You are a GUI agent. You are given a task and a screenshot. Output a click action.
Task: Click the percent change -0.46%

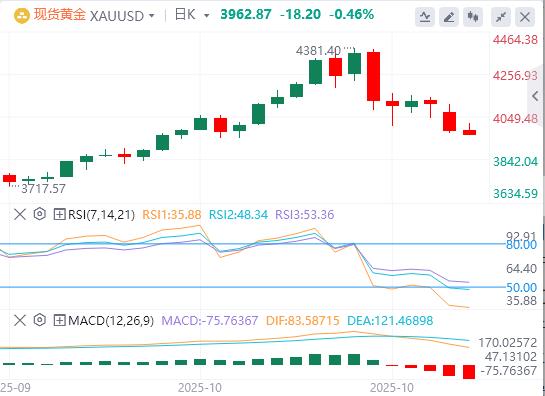point(352,15)
